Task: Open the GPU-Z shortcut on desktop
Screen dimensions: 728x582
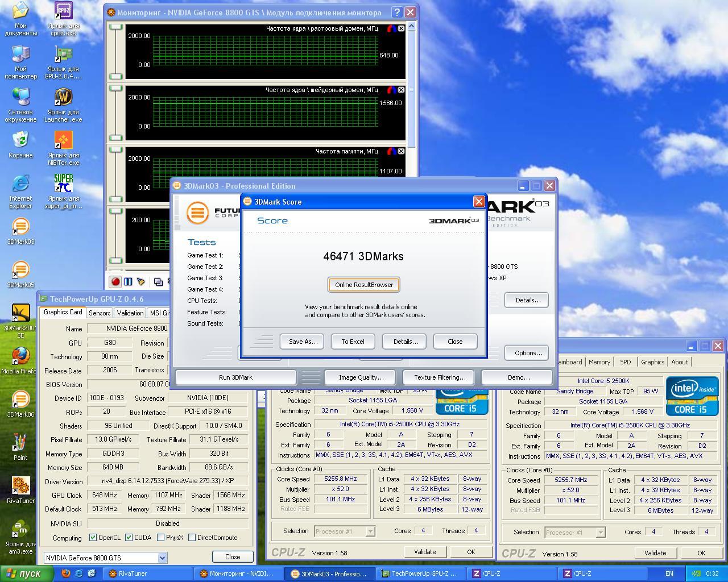Action: 64,62
